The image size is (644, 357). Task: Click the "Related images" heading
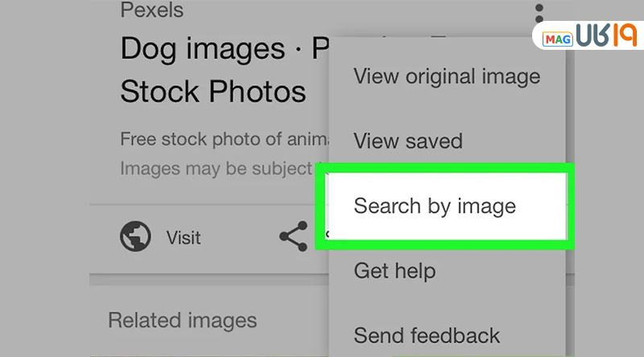coord(182,320)
